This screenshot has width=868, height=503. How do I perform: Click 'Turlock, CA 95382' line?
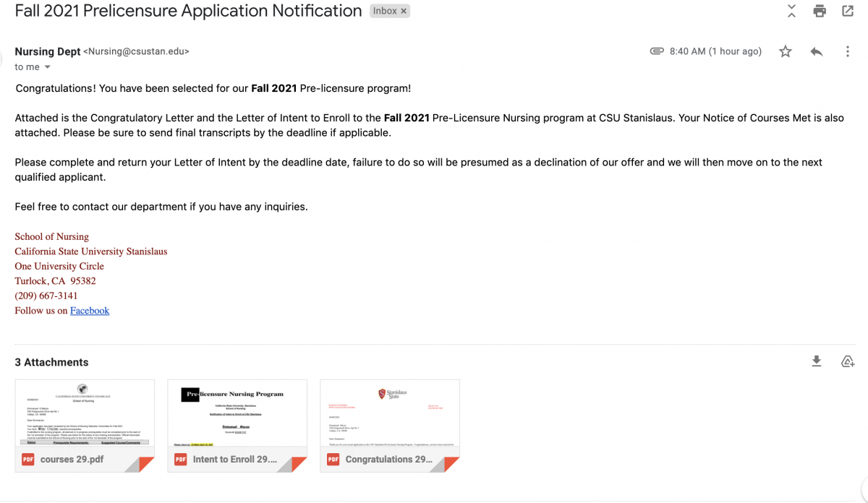(55, 281)
